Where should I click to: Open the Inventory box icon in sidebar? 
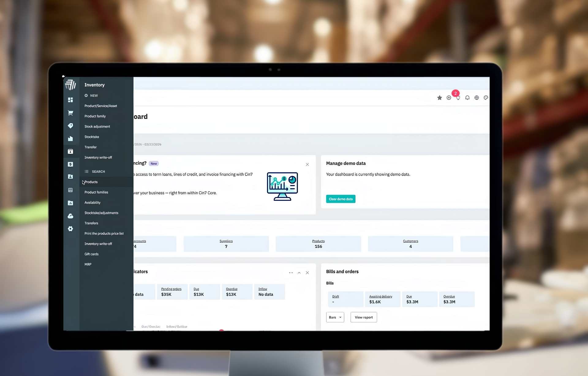(70, 151)
